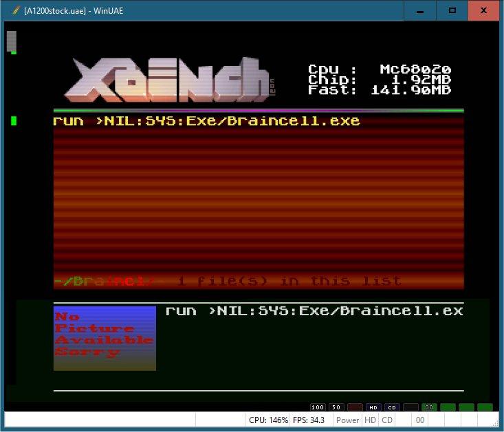Click the 'Fast: 141.90MB' memory line
Image resolution: width=504 pixels, height=432 pixels.
pyautogui.click(x=380, y=90)
